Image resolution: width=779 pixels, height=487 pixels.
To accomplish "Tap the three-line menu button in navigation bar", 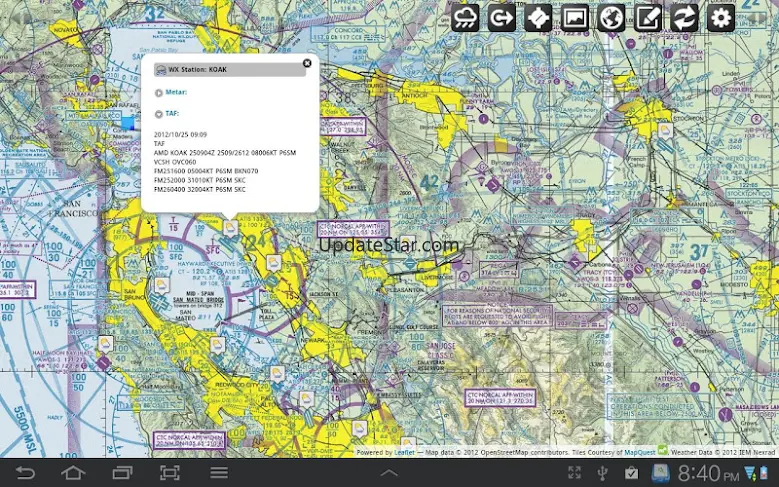I will pos(219,473).
